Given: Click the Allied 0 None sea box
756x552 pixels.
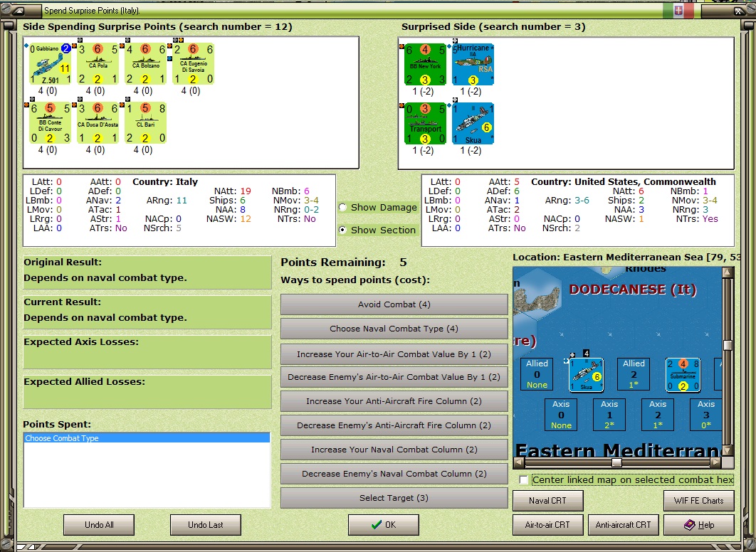Looking at the screenshot, I should point(537,373).
